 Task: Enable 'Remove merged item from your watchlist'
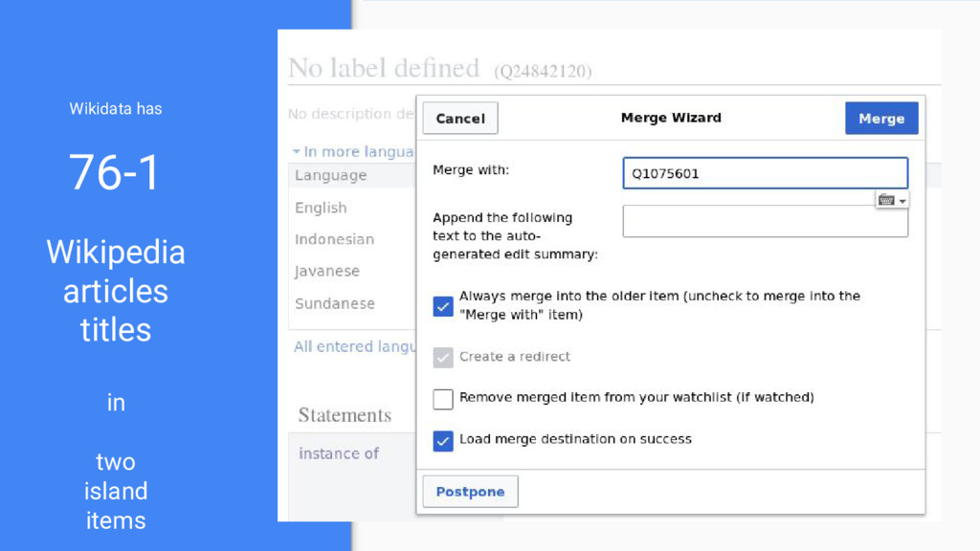click(x=443, y=399)
